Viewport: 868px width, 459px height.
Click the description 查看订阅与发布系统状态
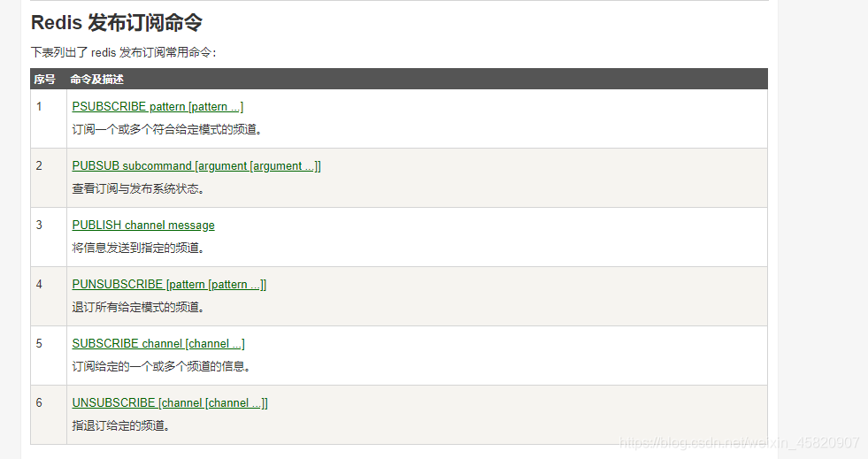pos(138,188)
